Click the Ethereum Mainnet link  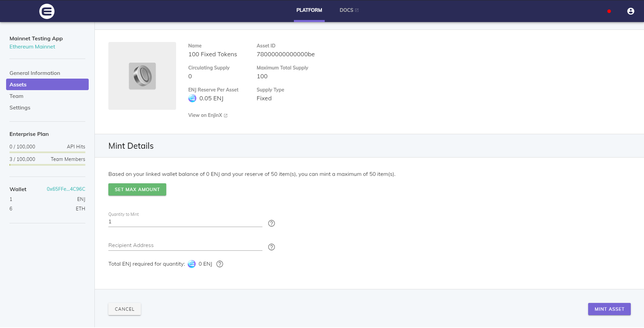point(32,47)
